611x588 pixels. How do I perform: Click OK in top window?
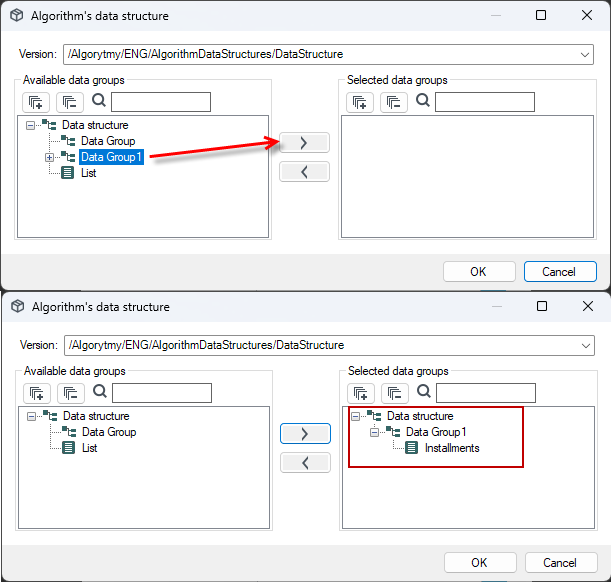(x=479, y=272)
